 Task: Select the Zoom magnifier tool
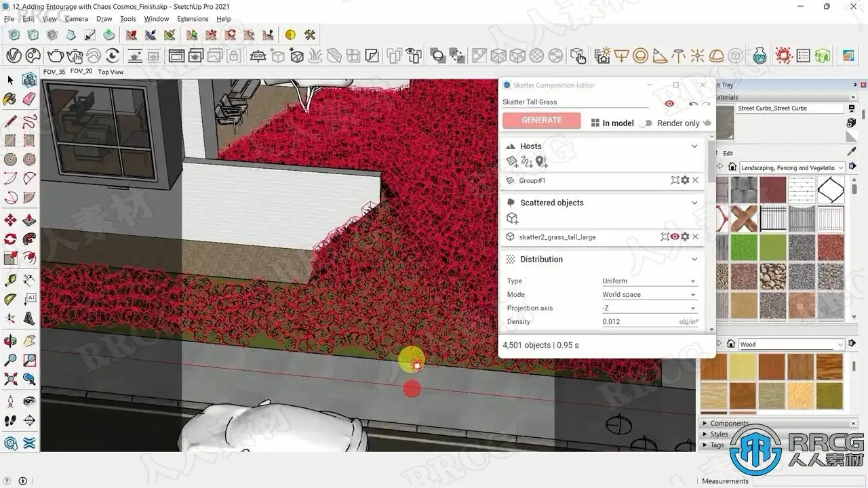click(x=10, y=360)
